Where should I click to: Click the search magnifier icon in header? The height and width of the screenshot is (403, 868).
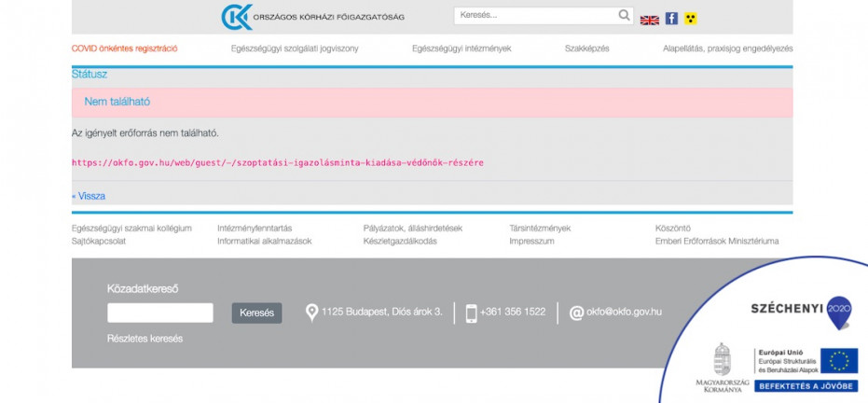point(624,16)
